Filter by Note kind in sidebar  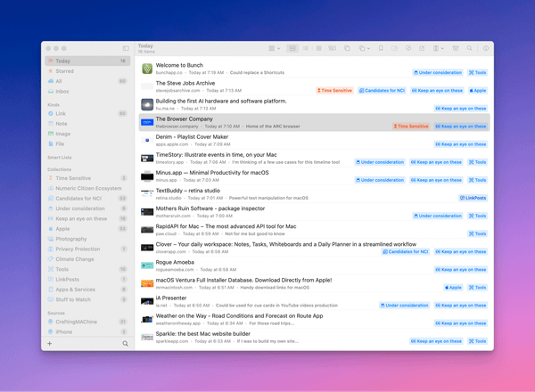(x=87, y=124)
